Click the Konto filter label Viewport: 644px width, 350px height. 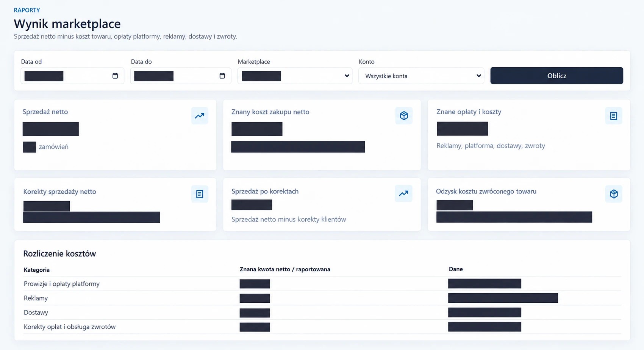[367, 62]
